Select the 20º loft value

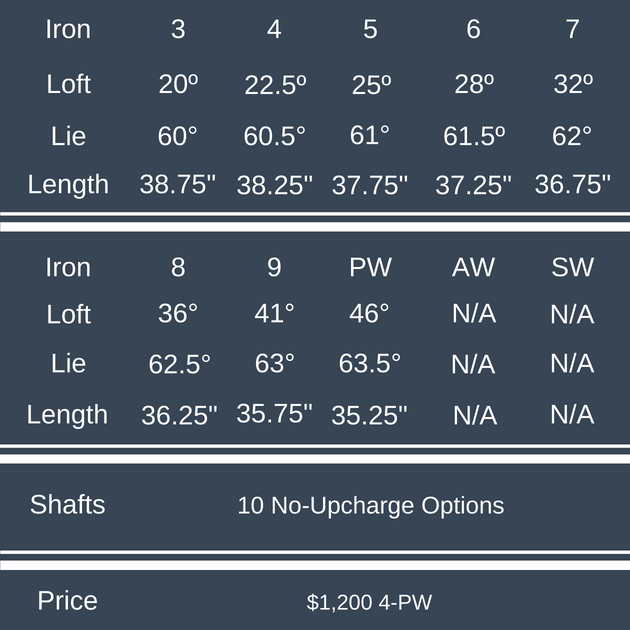178,84
